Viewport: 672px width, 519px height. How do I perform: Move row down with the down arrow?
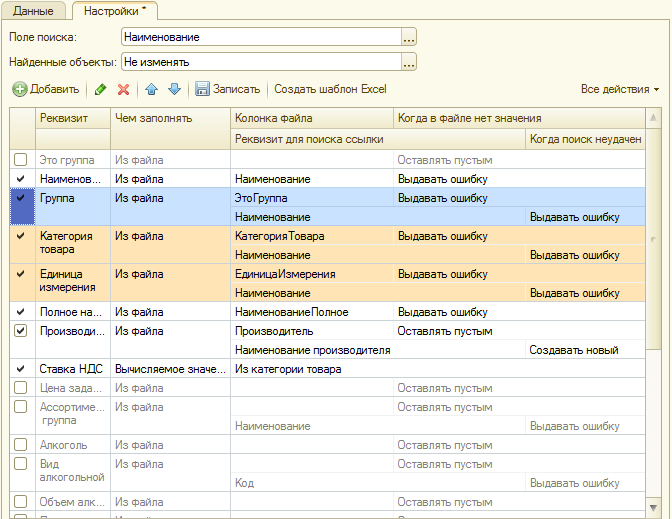point(174,89)
